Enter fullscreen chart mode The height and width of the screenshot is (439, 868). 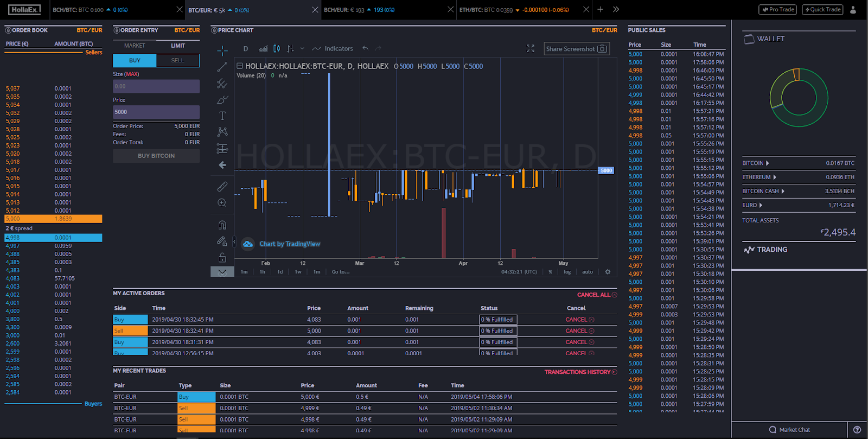coord(531,48)
